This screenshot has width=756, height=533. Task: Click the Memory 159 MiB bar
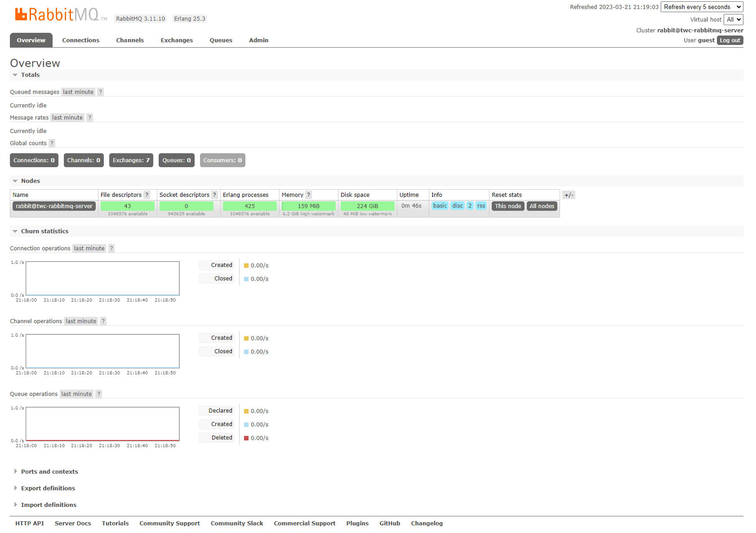tap(309, 206)
